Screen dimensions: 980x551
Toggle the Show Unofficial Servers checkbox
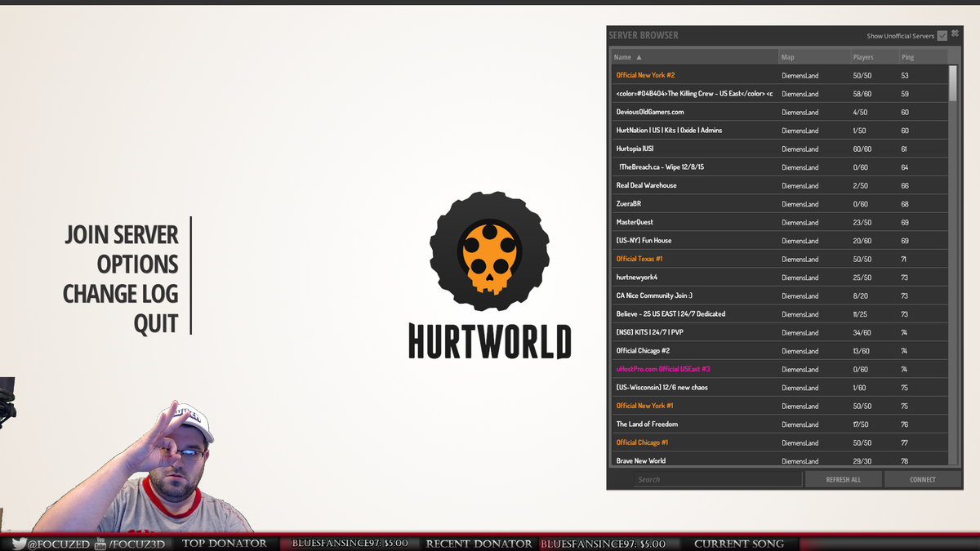tap(942, 36)
